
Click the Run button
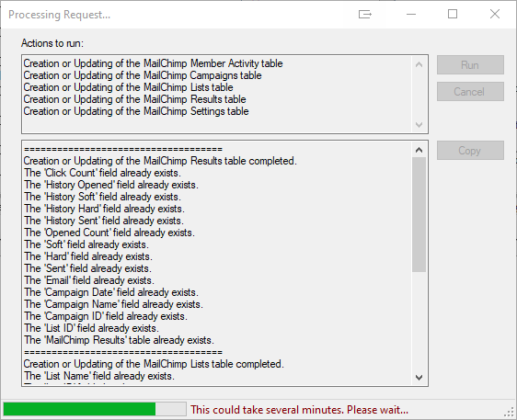[470, 65]
